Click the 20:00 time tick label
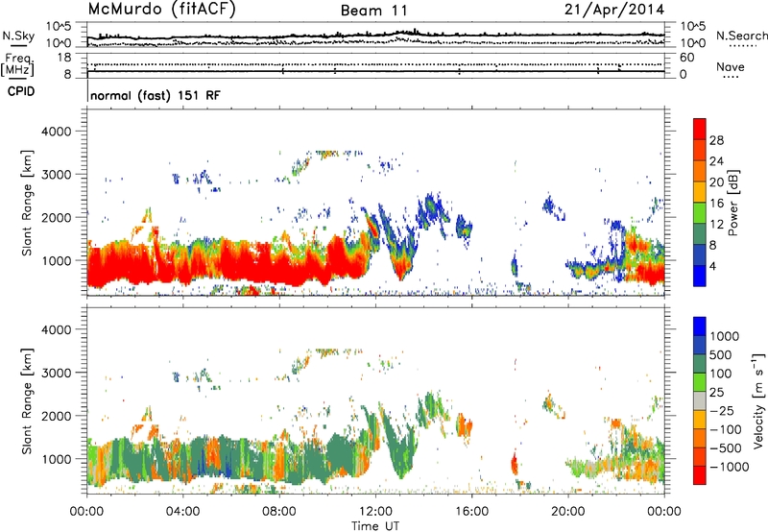This screenshot has height=532, width=768. coord(568,512)
